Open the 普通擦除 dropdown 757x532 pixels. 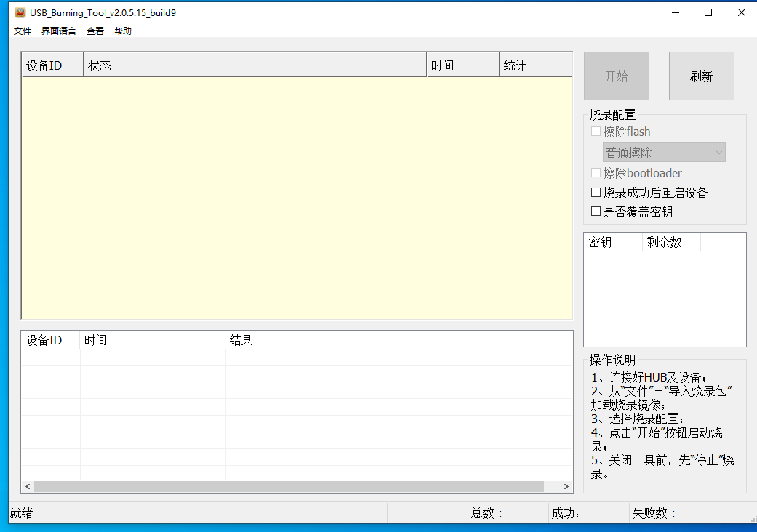(x=664, y=153)
